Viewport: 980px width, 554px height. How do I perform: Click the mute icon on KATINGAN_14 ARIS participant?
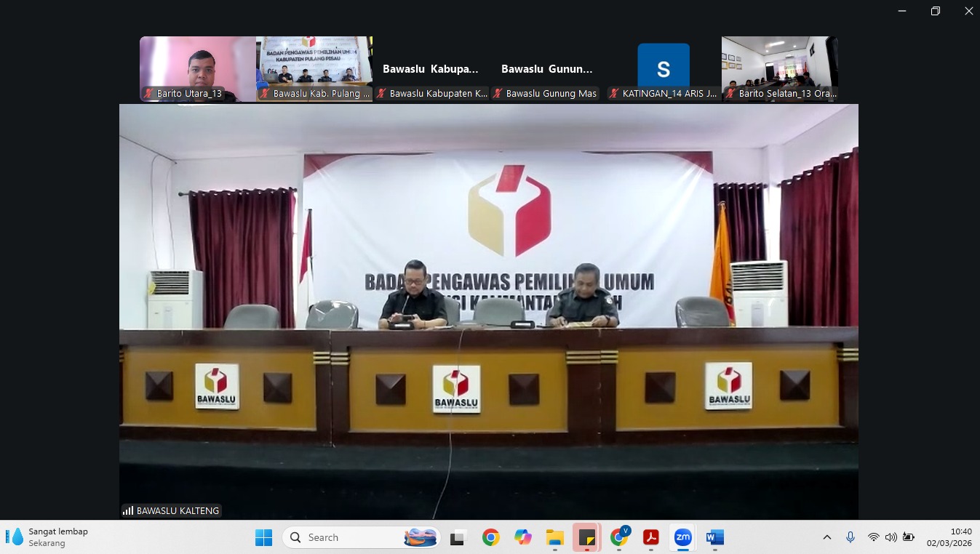(x=616, y=94)
